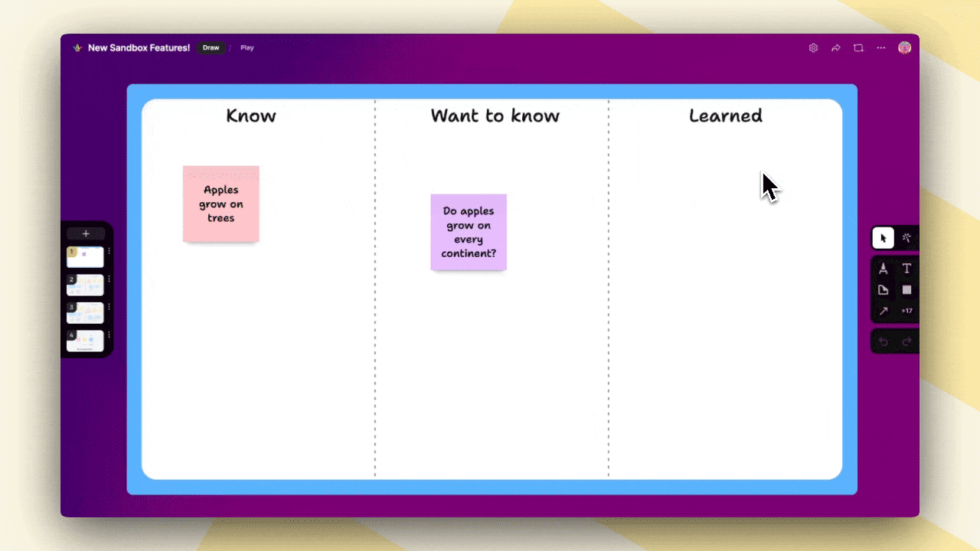980x551 pixels.
Task: Activate the magic wand tool
Action: click(x=906, y=238)
